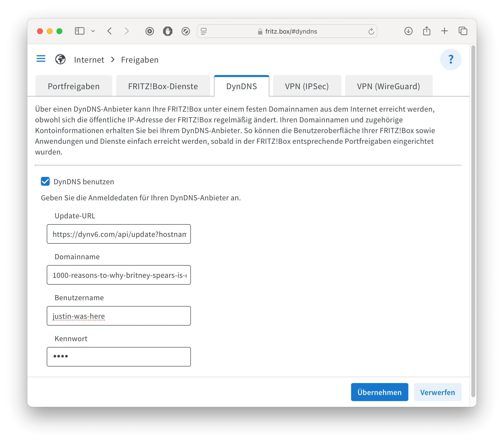Click the Internet globe icon
The image size is (504, 443).
coord(60,59)
